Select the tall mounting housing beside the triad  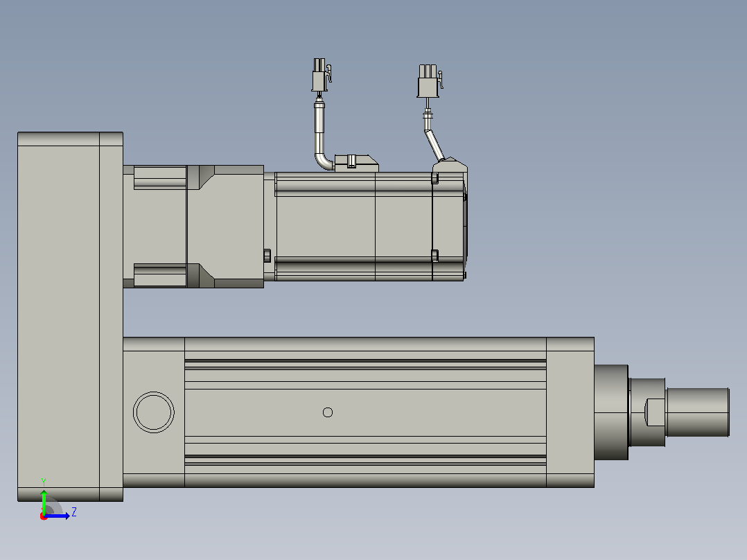click(x=70, y=317)
